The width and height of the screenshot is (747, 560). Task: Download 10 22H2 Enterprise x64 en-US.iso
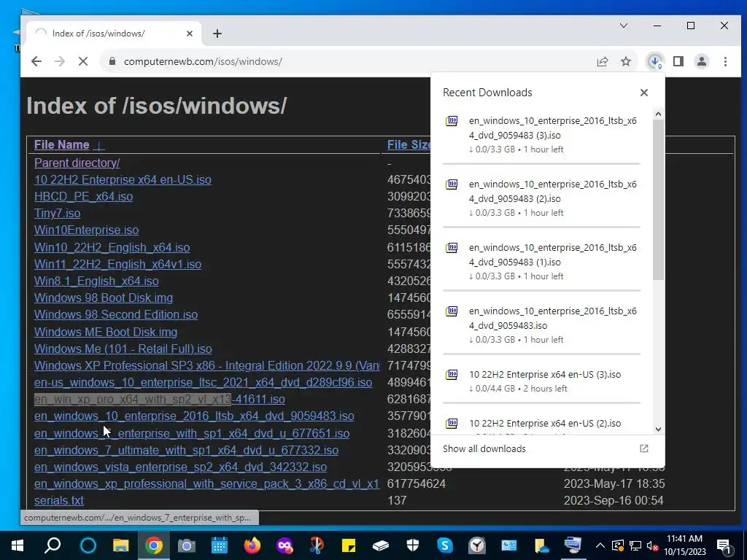123,179
